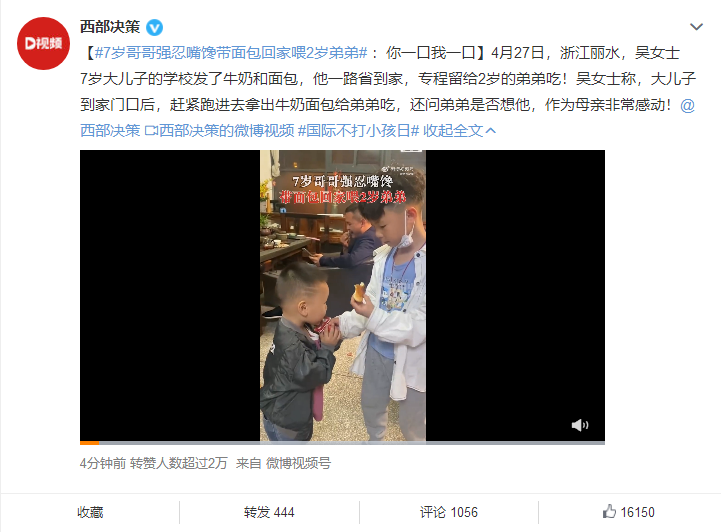Open the 收藏 favorites tab
The width and height of the screenshot is (721, 532).
[90, 512]
